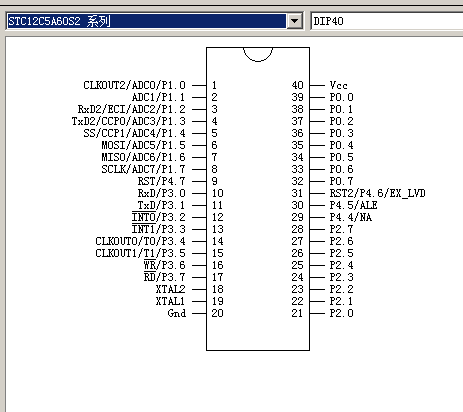Click the RxD/P3.0 pin label

[162, 193]
